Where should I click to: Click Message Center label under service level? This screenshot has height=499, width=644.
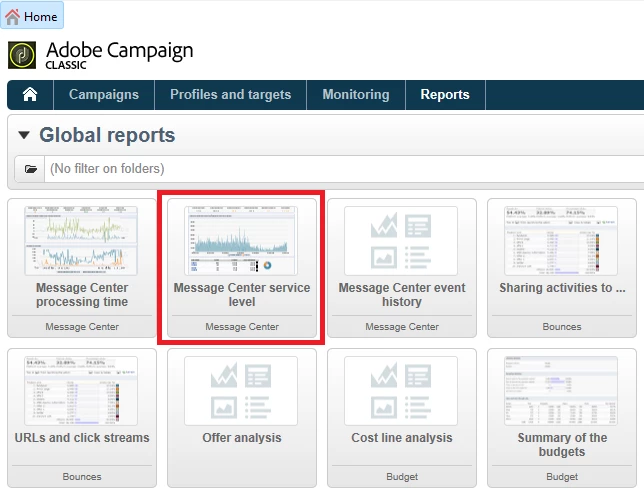(x=242, y=327)
